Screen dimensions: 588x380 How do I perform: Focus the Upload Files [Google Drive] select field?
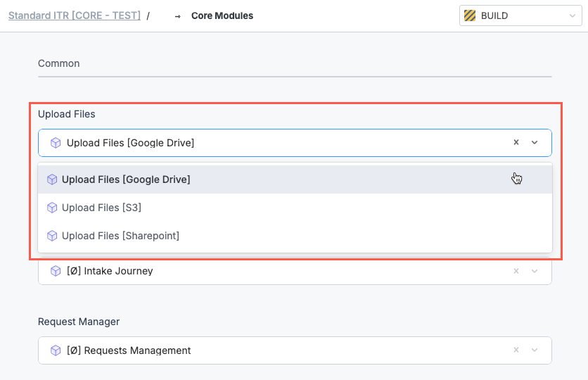click(x=295, y=143)
